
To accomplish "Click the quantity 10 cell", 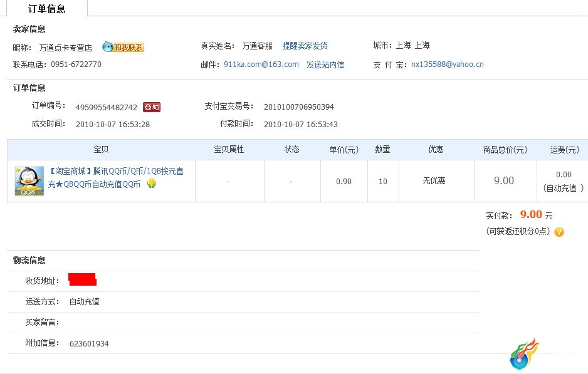I will 383,182.
